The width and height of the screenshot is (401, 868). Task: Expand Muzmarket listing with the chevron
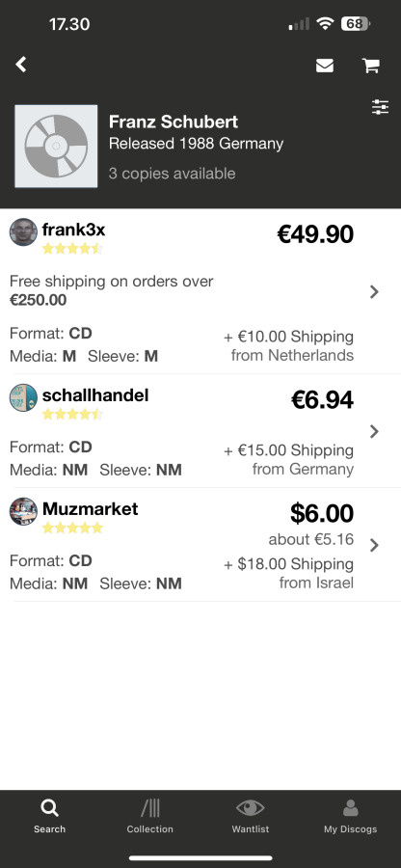click(x=374, y=545)
